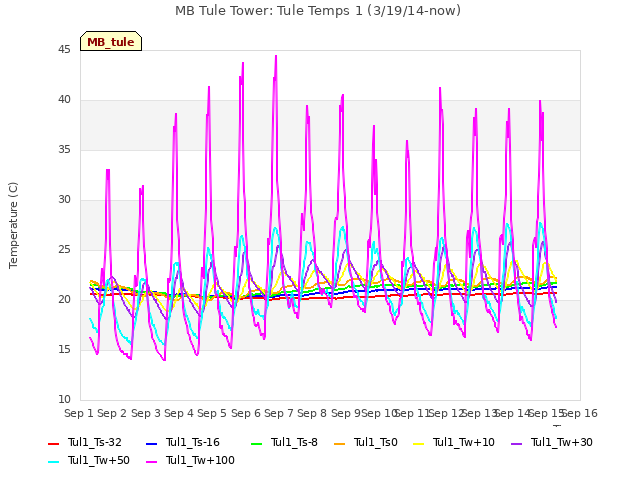
Task: Click the 15 y-axis tick label
Action: click(x=64, y=350)
